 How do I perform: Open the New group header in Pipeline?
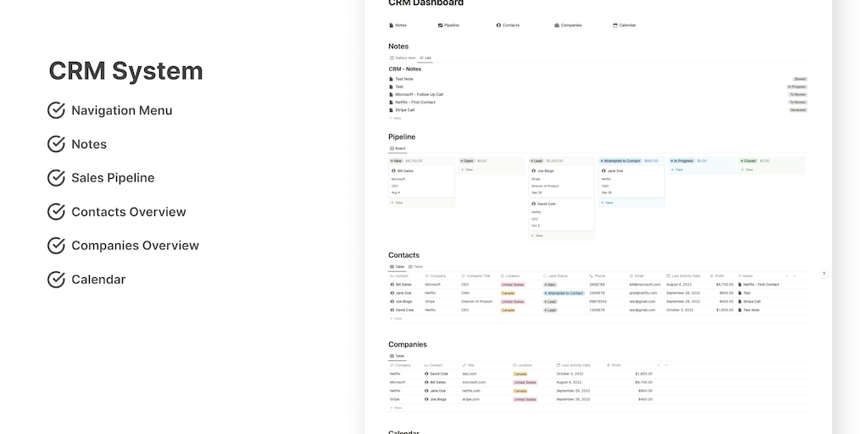(397, 161)
